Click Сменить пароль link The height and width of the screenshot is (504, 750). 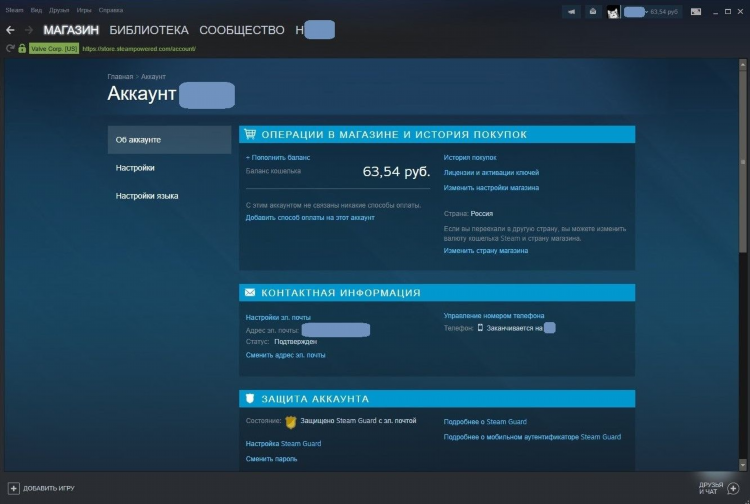click(x=271, y=459)
